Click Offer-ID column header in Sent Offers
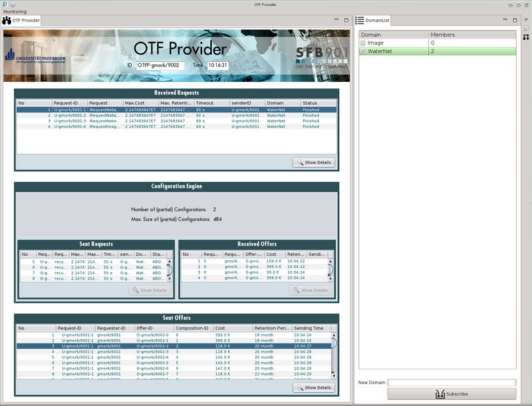Image resolution: width=532 pixels, height=406 pixels. pyautogui.click(x=154, y=328)
